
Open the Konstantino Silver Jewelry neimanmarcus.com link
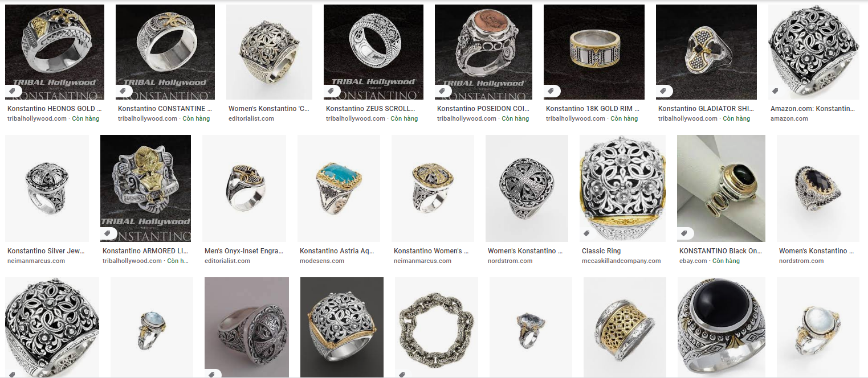(46, 251)
